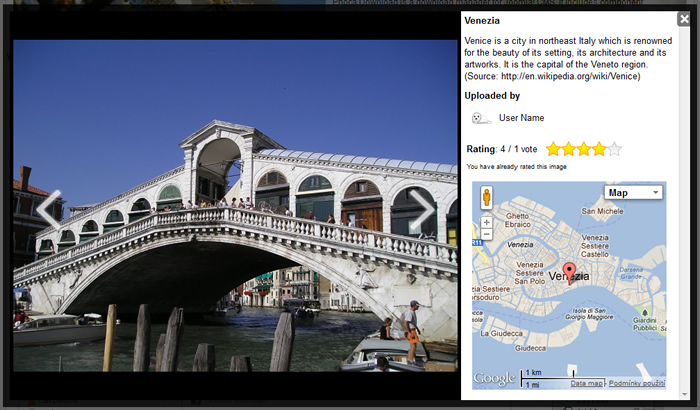Screen dimensions: 700x410
Task: Open the map terms of use link
Action: [x=637, y=383]
